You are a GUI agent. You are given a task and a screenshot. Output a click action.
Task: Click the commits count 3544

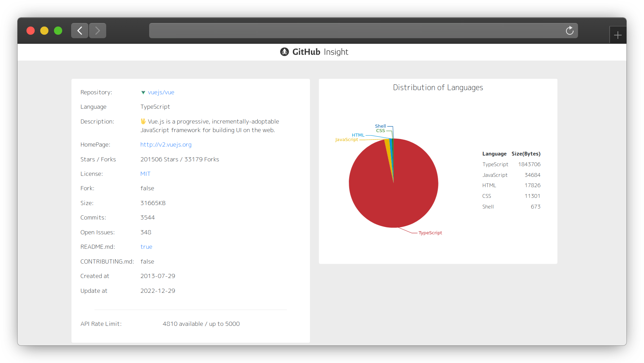pos(147,217)
